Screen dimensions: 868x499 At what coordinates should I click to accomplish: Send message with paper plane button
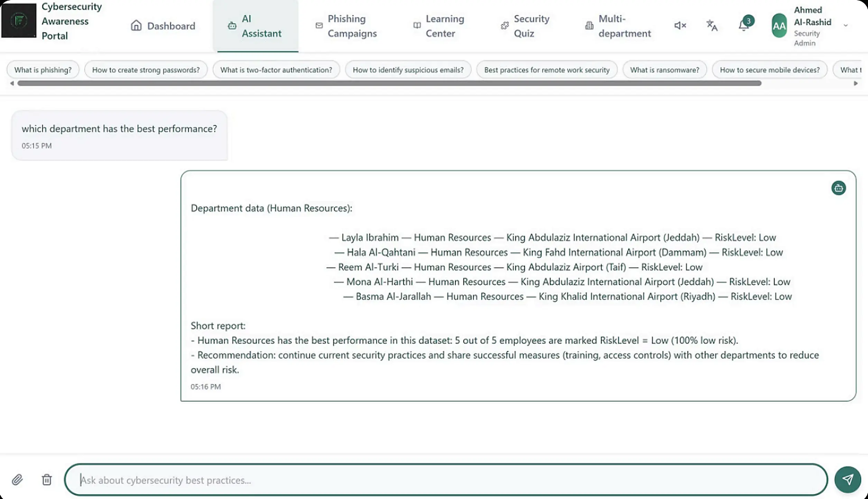click(848, 480)
